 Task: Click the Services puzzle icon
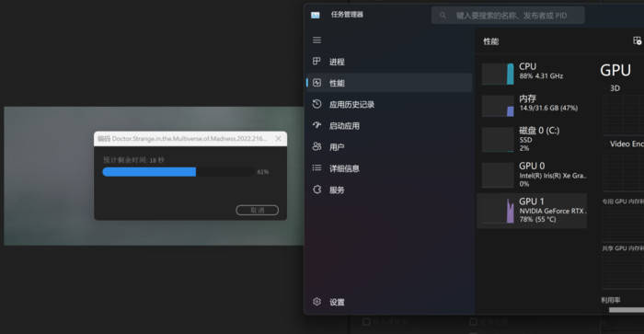point(316,190)
